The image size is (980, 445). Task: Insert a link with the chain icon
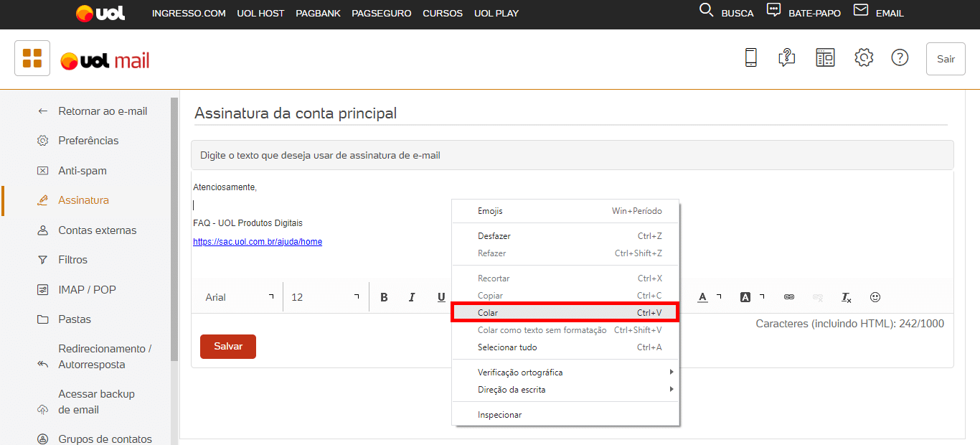[789, 297]
